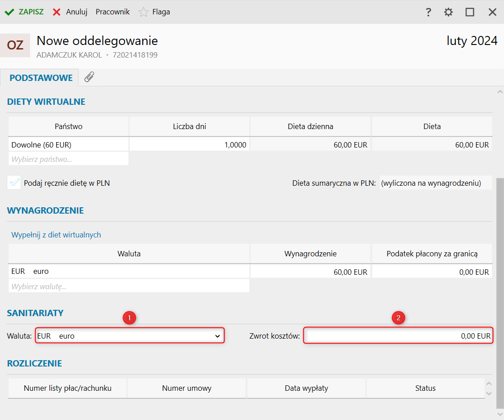Click the Państwo column header
Image resolution: width=504 pixels, height=420 pixels.
(68, 126)
